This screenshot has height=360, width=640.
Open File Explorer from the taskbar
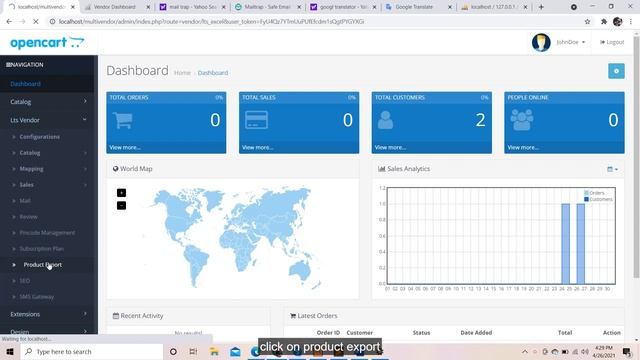click(x=214, y=351)
